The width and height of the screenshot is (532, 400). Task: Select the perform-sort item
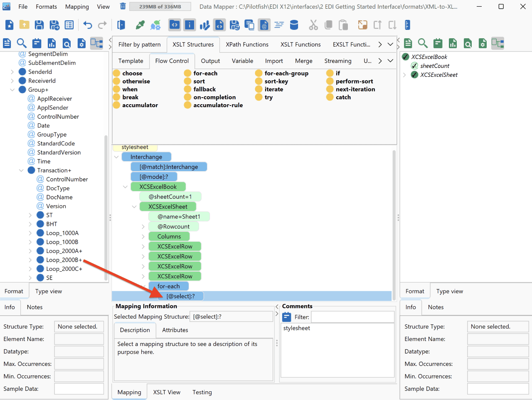tap(350, 81)
